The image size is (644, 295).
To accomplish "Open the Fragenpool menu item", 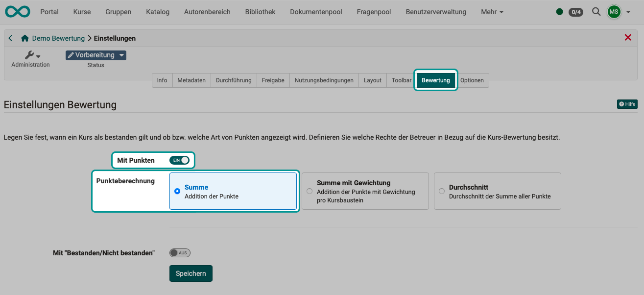I will [x=374, y=11].
